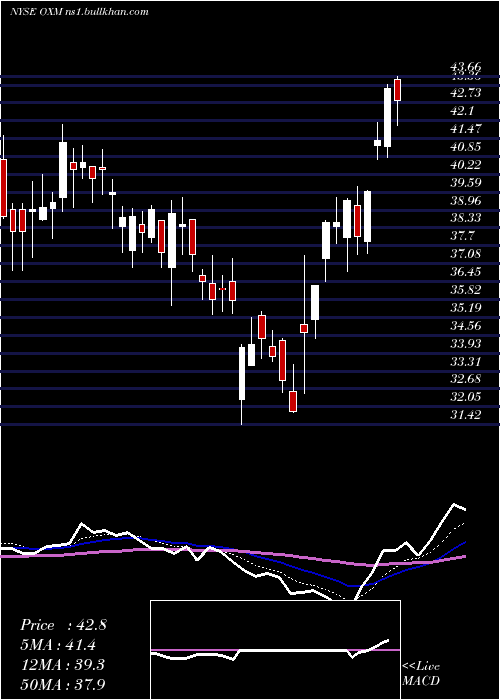
Task: Click the 38.33 price axis label
Action: coord(466,217)
